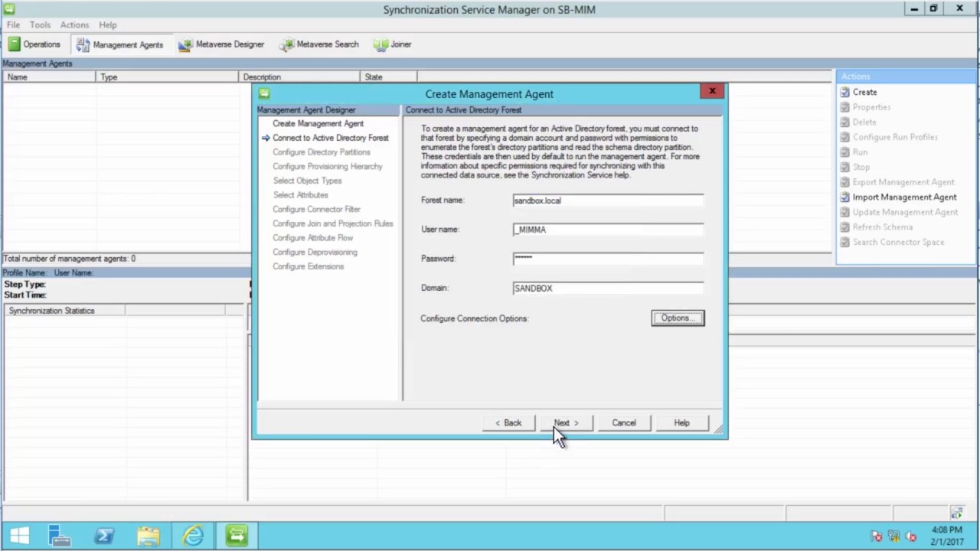Open the Windows Start button
This screenshot has height=551, width=980.
pos(19,536)
